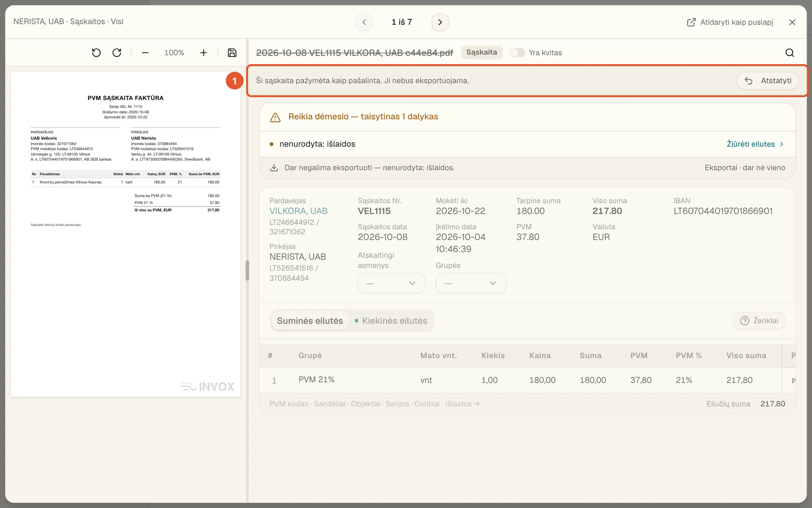
Task: Zoom out the PDF preview
Action: (145, 53)
